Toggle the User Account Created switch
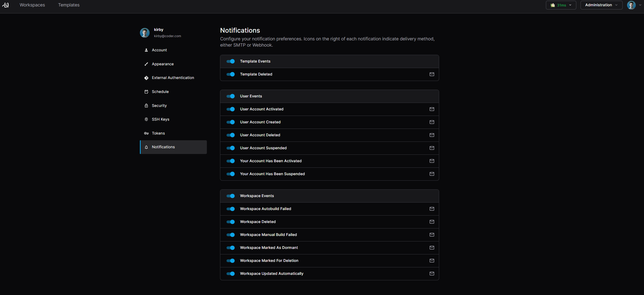This screenshot has height=295, width=644. click(231, 122)
